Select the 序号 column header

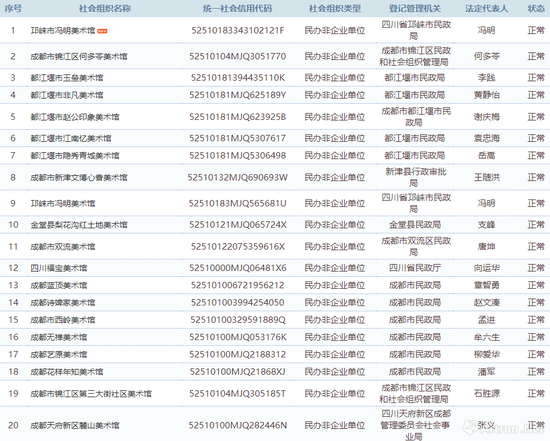coord(13,8)
